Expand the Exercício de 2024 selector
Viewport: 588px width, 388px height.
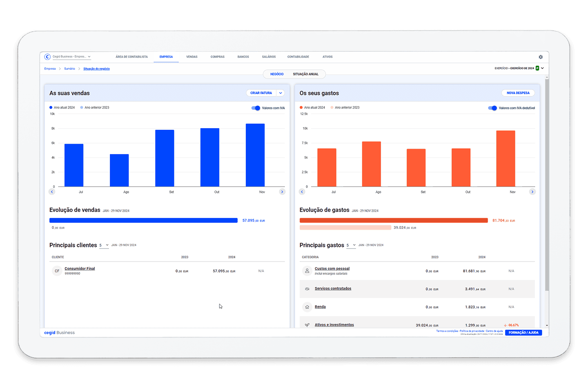point(542,68)
